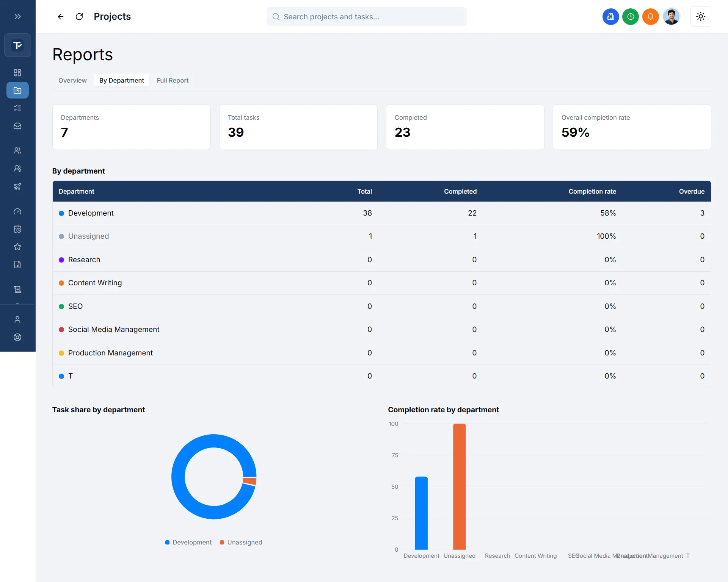Switch to the Overview tab
Viewport: 728px width, 582px height.
pyautogui.click(x=72, y=80)
